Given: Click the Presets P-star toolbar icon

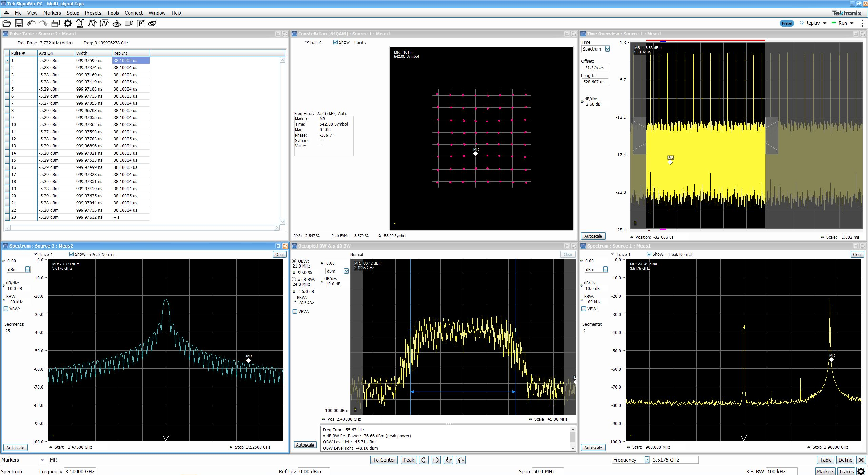Looking at the screenshot, I should (x=141, y=23).
